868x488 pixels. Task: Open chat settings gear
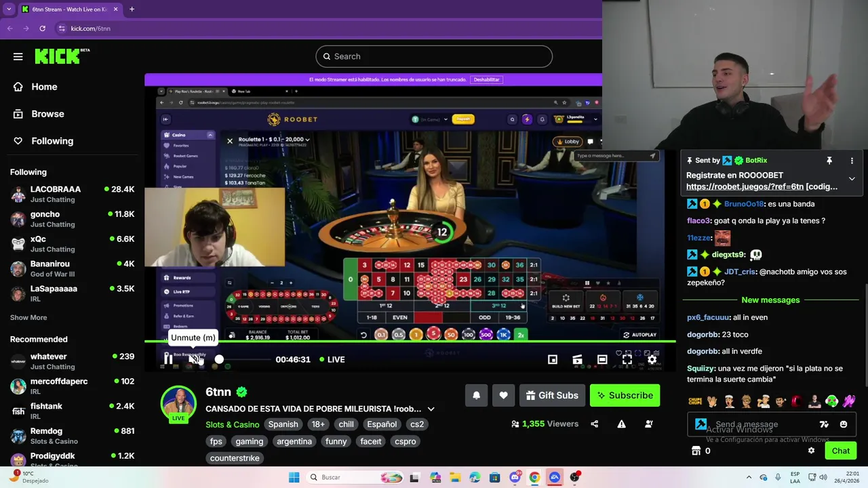pos(811,451)
